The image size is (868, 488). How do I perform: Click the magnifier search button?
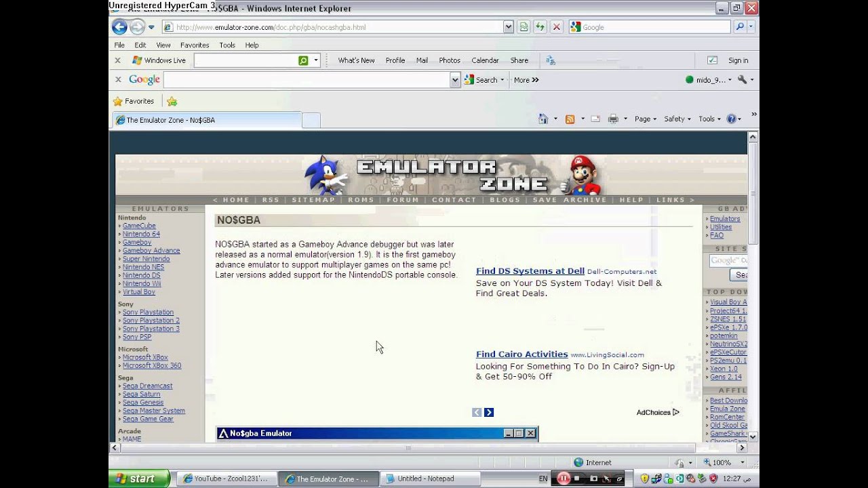(740, 27)
